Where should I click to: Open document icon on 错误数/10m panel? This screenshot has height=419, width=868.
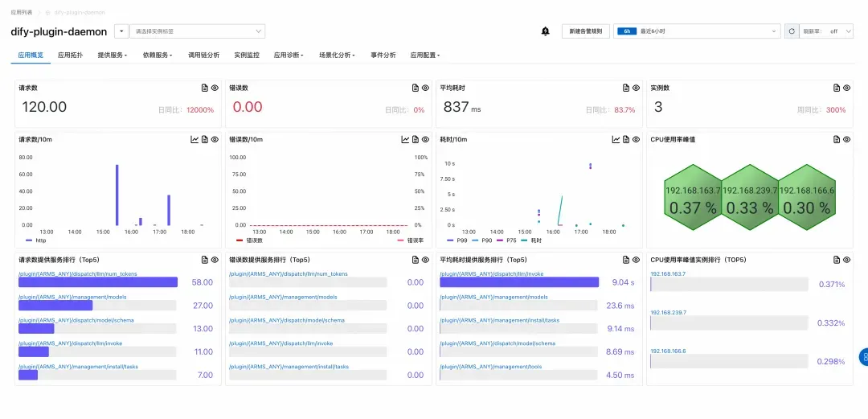416,139
